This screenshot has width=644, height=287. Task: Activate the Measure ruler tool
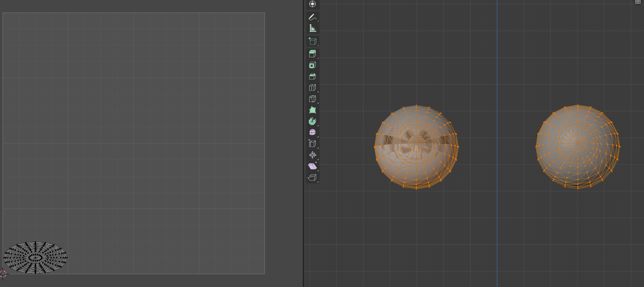coord(312,28)
